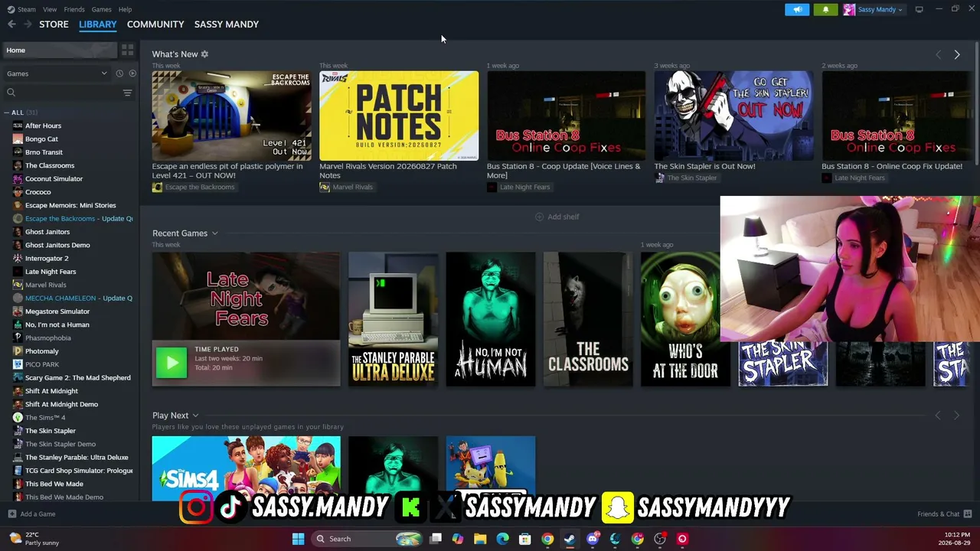Open OBS Studio from the taskbar
The height and width of the screenshot is (551, 980).
pyautogui.click(x=660, y=539)
